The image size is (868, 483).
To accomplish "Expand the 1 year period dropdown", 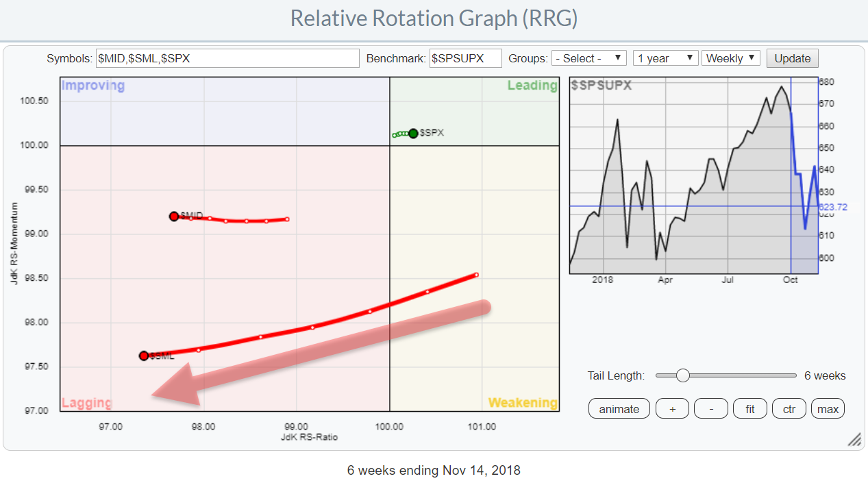I will (665, 58).
